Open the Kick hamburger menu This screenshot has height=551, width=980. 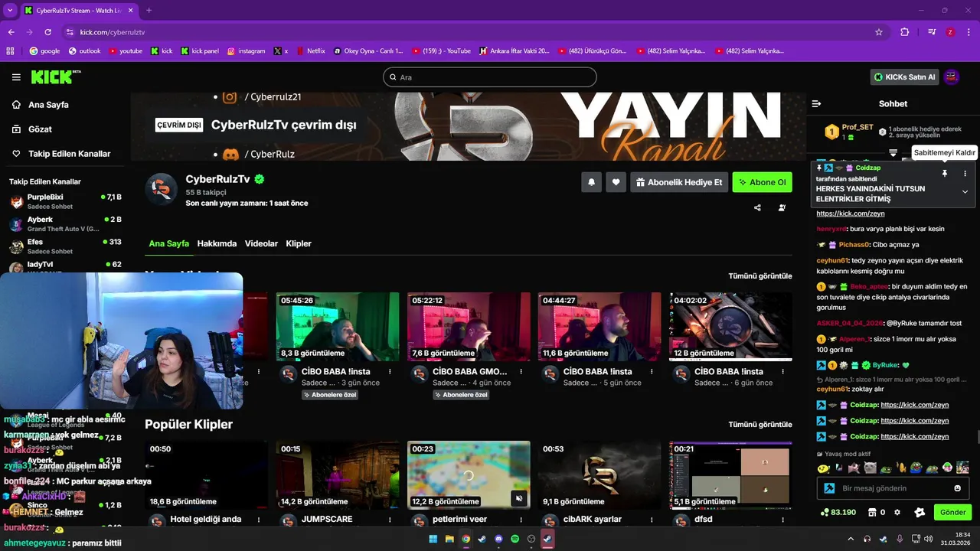pyautogui.click(x=16, y=77)
